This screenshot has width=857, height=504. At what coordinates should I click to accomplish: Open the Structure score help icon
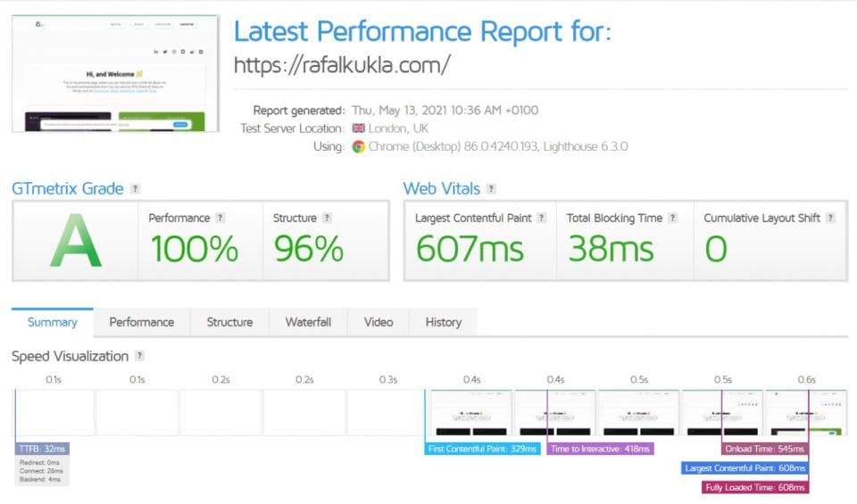tap(327, 218)
